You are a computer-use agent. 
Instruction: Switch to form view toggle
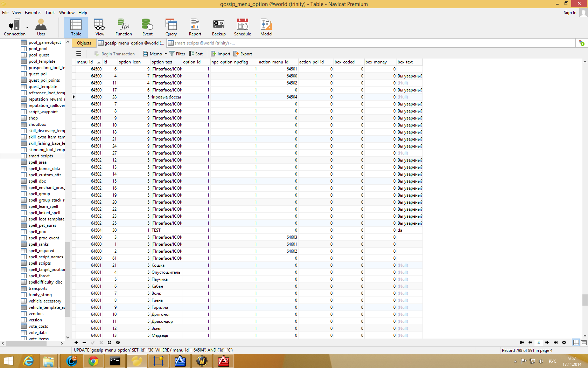click(584, 343)
